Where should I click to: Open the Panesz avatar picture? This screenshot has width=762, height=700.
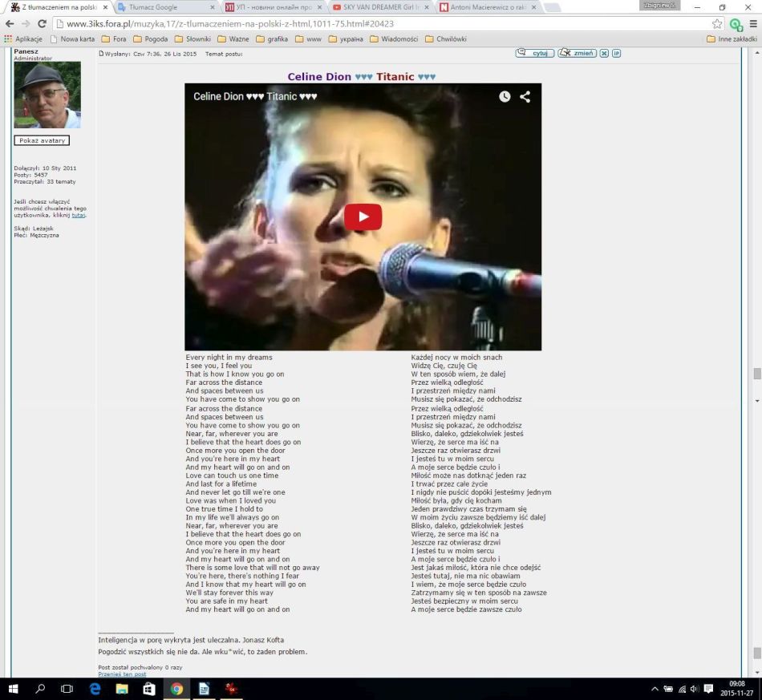point(47,95)
